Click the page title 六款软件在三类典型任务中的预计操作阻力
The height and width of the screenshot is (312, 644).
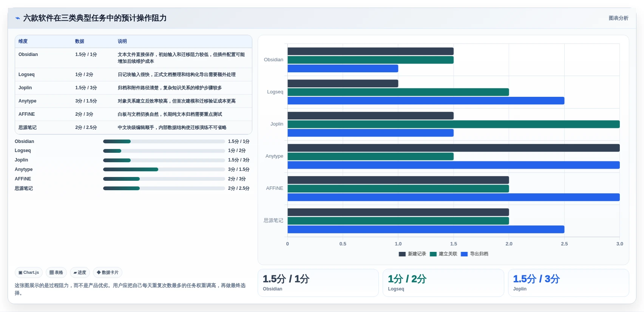tap(95, 18)
